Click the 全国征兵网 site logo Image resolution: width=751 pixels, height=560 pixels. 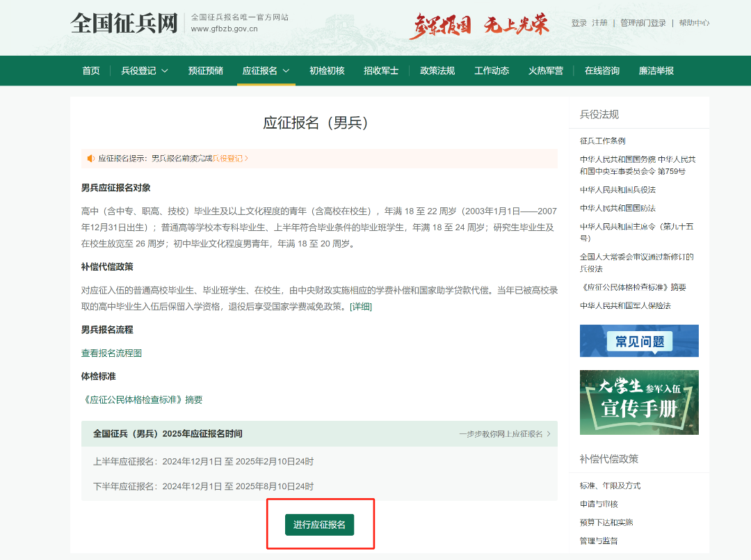click(124, 23)
